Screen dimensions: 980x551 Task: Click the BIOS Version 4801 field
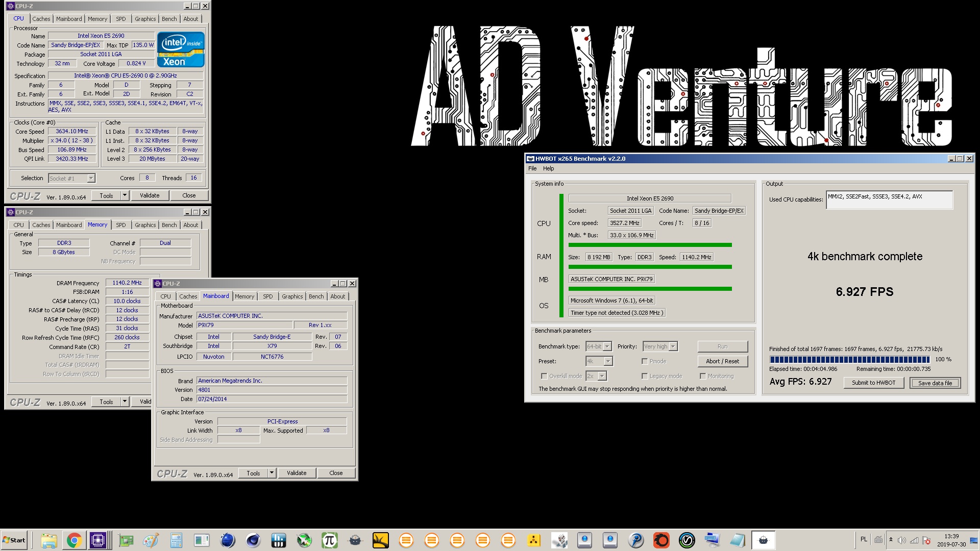click(272, 390)
